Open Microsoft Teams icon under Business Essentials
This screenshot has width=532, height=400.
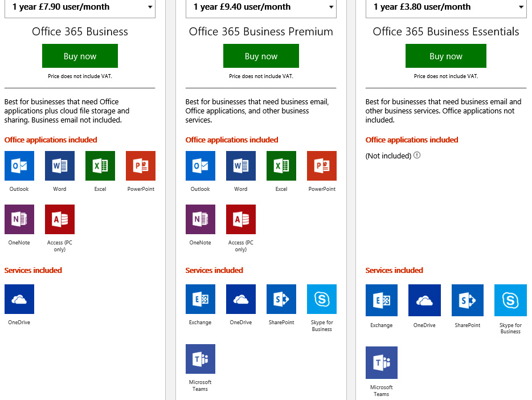(382, 362)
